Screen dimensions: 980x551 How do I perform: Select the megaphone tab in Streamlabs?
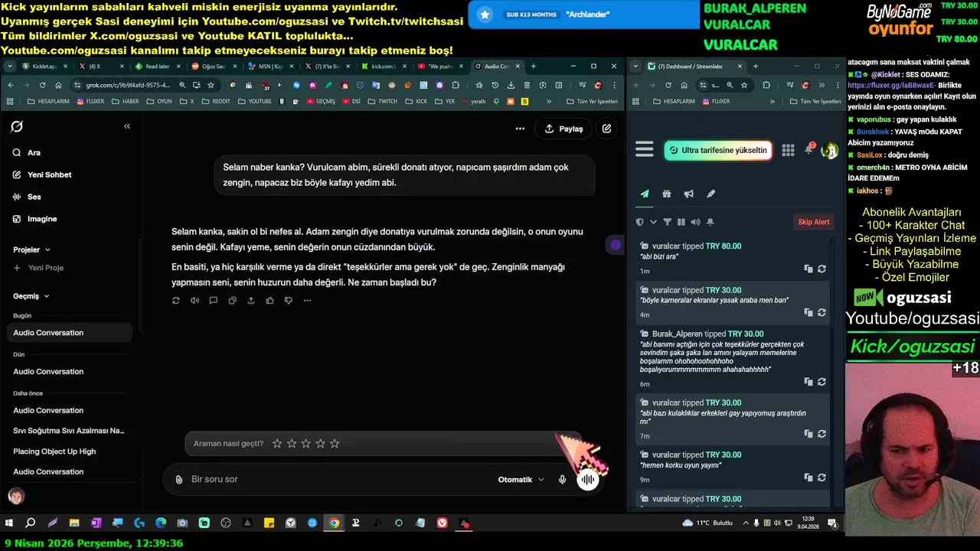(688, 194)
